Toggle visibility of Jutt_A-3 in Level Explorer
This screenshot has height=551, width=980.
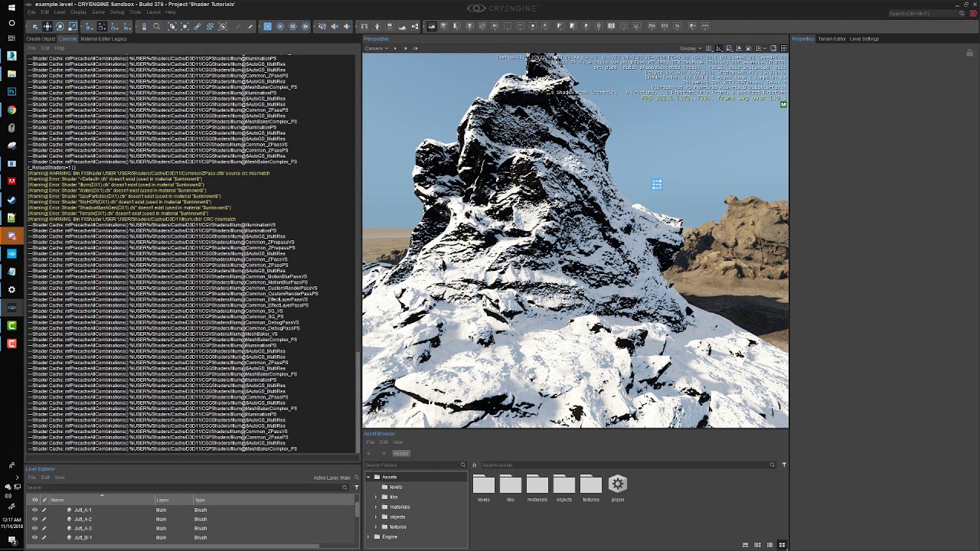34,528
